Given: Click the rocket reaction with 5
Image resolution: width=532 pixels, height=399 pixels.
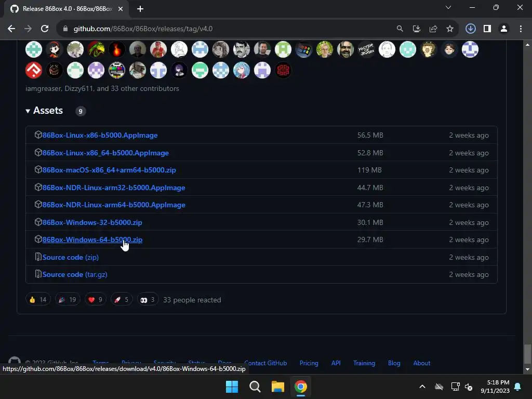Looking at the screenshot, I should pos(122,299).
